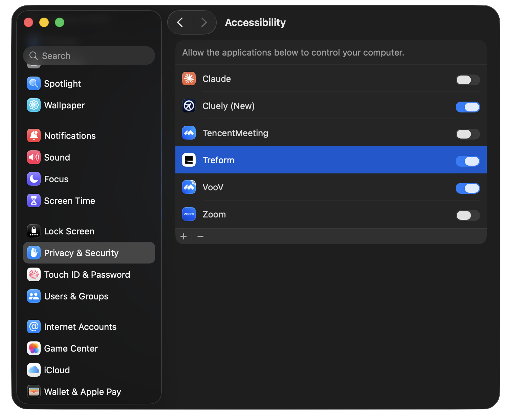
Task: Click the Focus moon icon
Action: (x=34, y=179)
